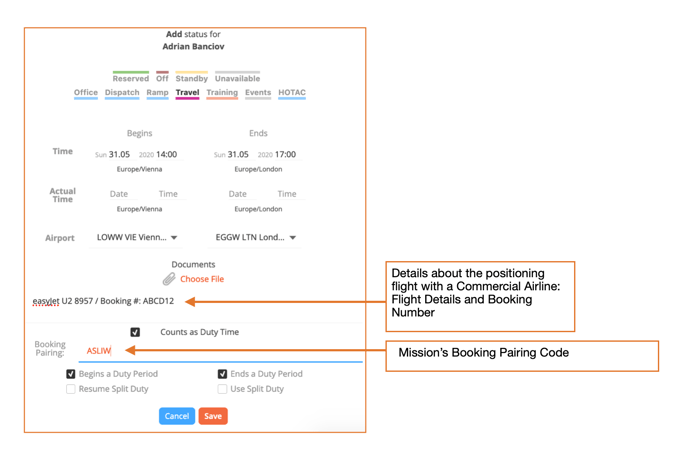The height and width of the screenshot is (476, 688).
Task: Select the Dispatch status type
Action: pyautogui.click(x=122, y=93)
